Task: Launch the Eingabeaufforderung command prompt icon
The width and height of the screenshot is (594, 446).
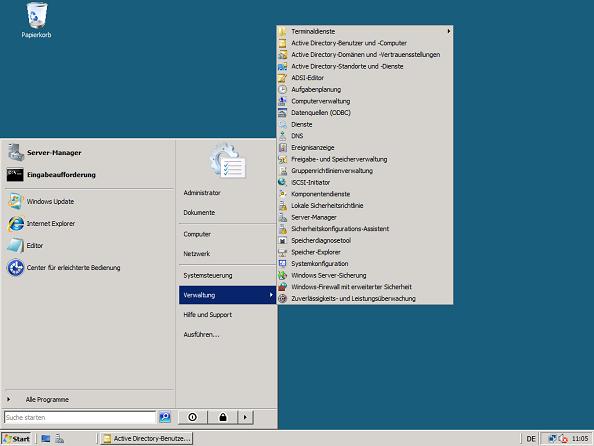Action: pos(15,175)
